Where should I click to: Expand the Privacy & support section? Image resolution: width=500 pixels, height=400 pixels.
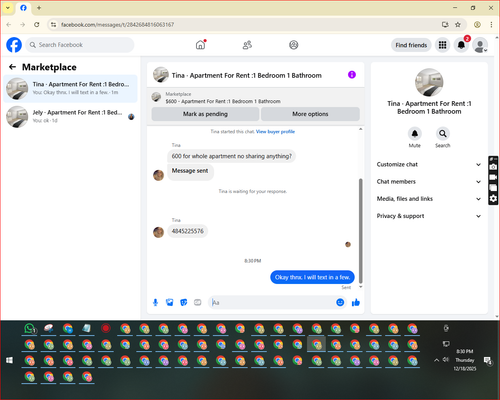(x=429, y=216)
